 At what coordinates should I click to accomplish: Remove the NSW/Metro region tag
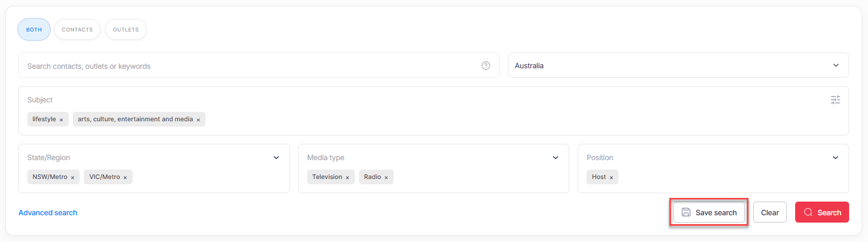click(73, 177)
